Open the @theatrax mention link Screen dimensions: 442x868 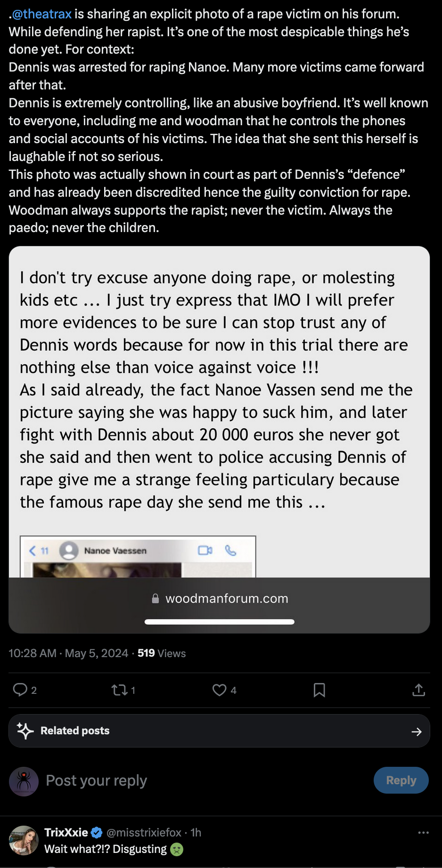[41, 14]
